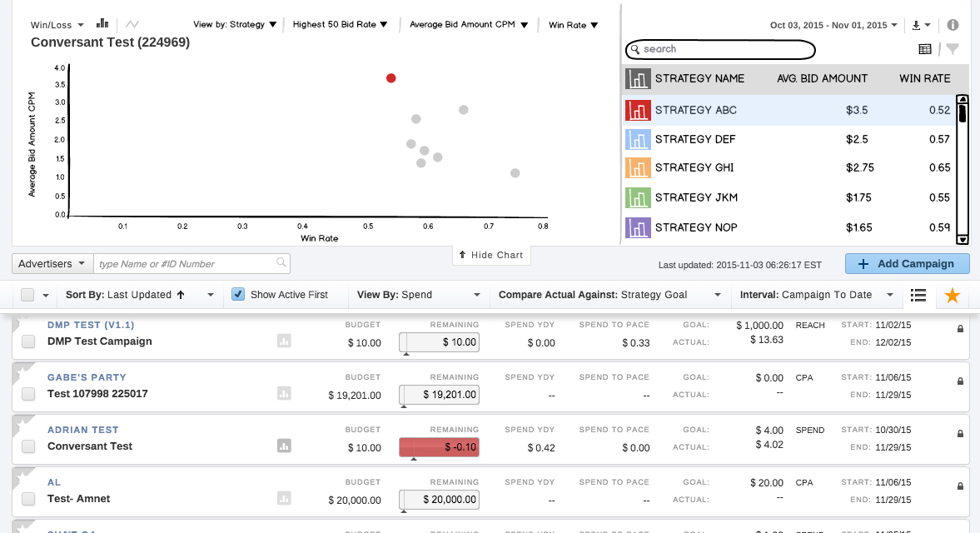980x533 pixels.
Task: Click the $20,000.00 remaining budget bar
Action: pyautogui.click(x=440, y=500)
